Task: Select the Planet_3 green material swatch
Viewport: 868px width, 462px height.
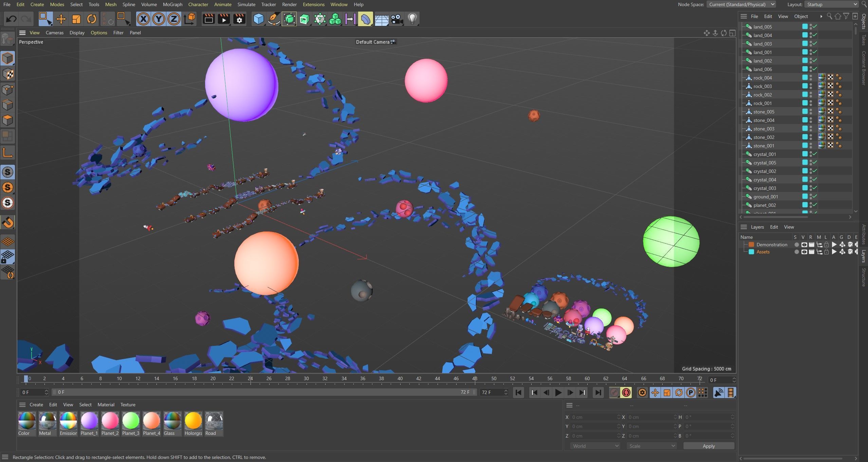Action: click(131, 421)
